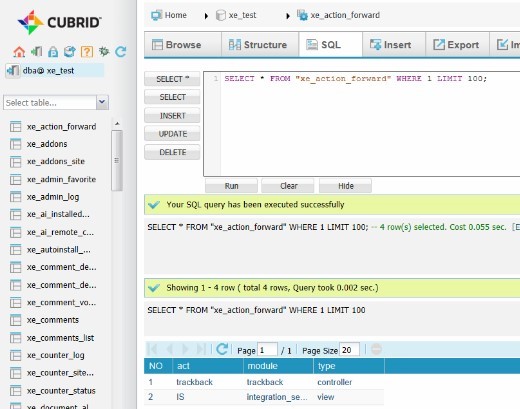The height and width of the screenshot is (409, 520).
Task: Focus the Select table input field
Action: [x=50, y=102]
